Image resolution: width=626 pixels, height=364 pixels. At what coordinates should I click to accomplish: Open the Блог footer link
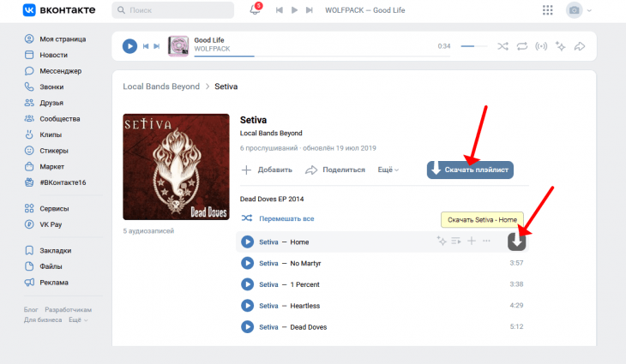pyautogui.click(x=31, y=310)
